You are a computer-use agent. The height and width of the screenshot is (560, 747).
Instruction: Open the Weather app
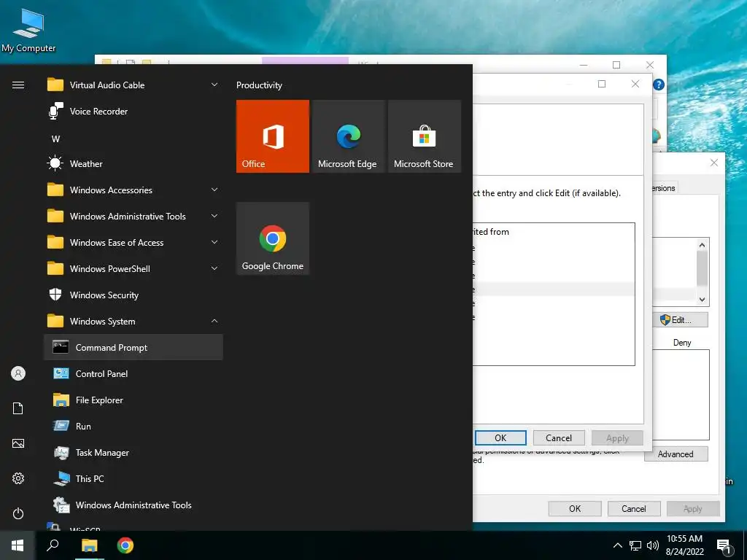[133, 164]
